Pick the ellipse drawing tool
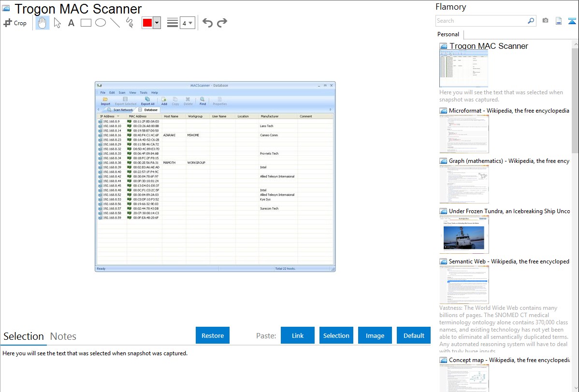The height and width of the screenshot is (392, 579). (x=101, y=23)
